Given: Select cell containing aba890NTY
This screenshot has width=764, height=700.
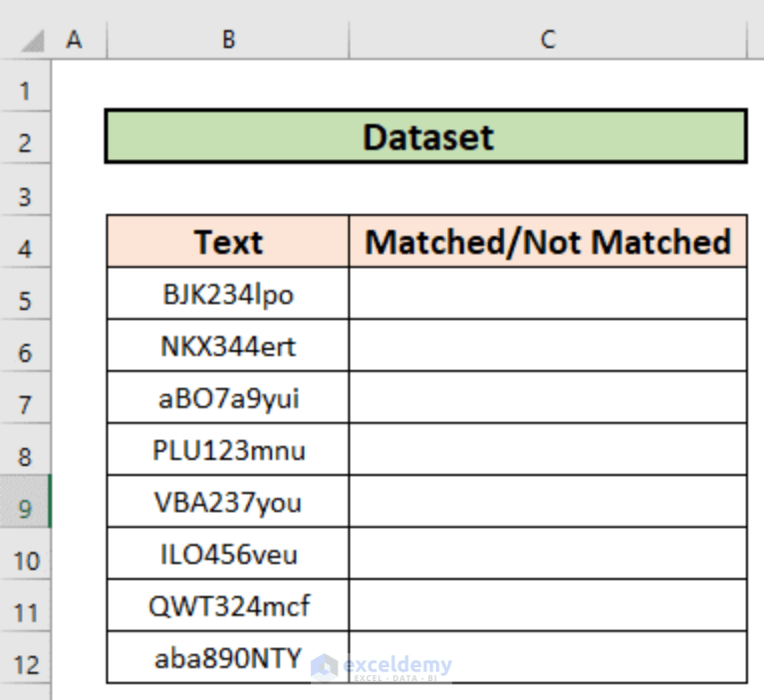Looking at the screenshot, I should click(x=228, y=658).
